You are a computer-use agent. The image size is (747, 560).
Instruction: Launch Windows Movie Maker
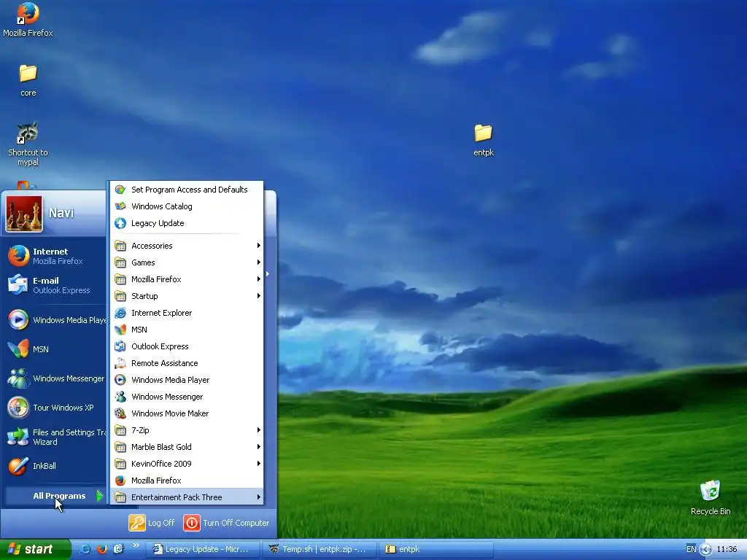coord(187,413)
